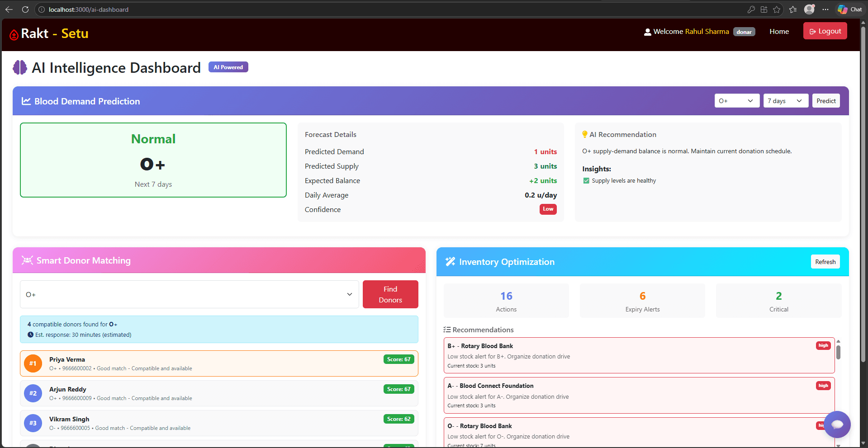This screenshot has height=448, width=868.
Task: Open the A- - Blood Connect Foundation recommendation
Action: (639, 395)
